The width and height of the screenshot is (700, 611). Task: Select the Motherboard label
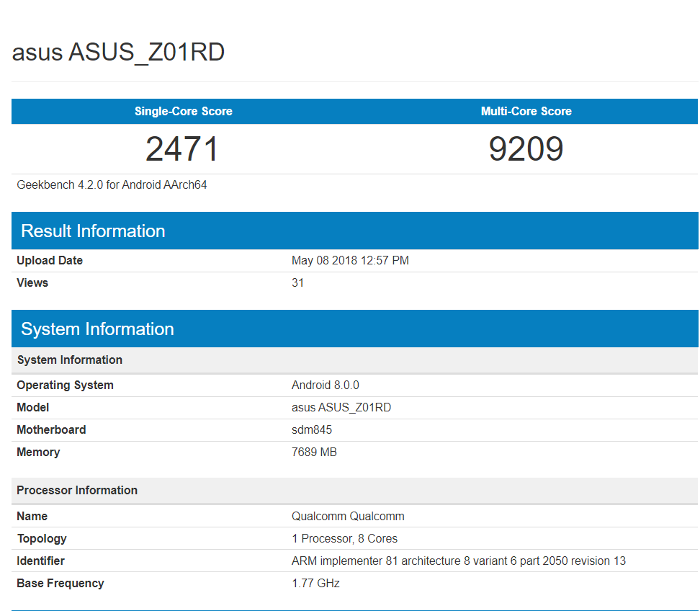[x=51, y=429]
